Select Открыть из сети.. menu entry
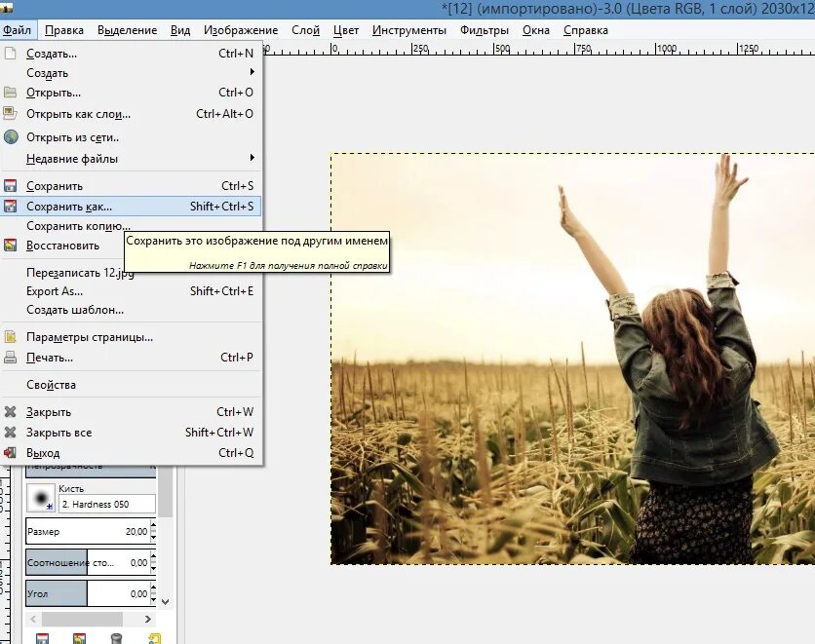 (131, 137)
